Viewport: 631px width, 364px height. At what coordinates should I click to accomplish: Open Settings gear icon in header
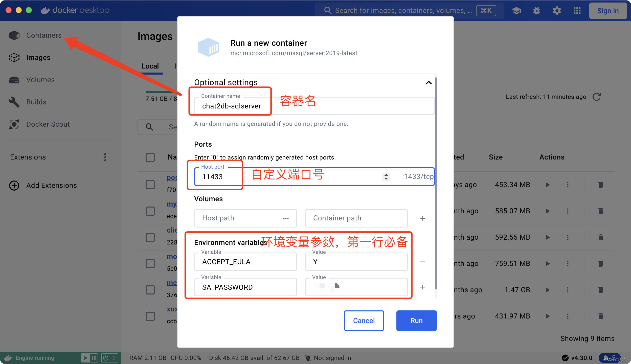(x=557, y=11)
